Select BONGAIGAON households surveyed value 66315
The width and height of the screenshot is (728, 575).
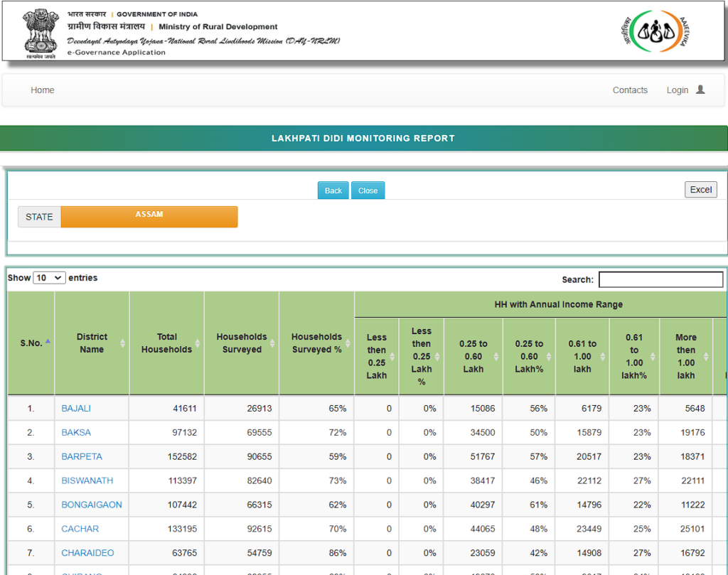click(259, 505)
